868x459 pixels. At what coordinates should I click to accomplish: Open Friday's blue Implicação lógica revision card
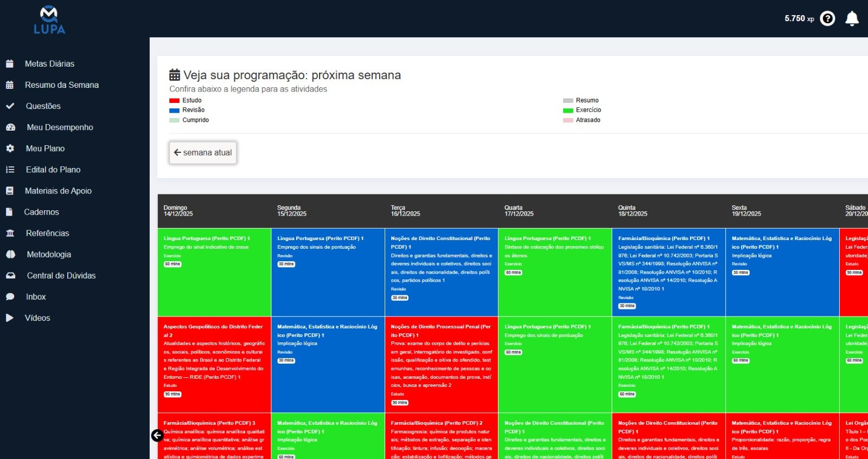(x=783, y=272)
